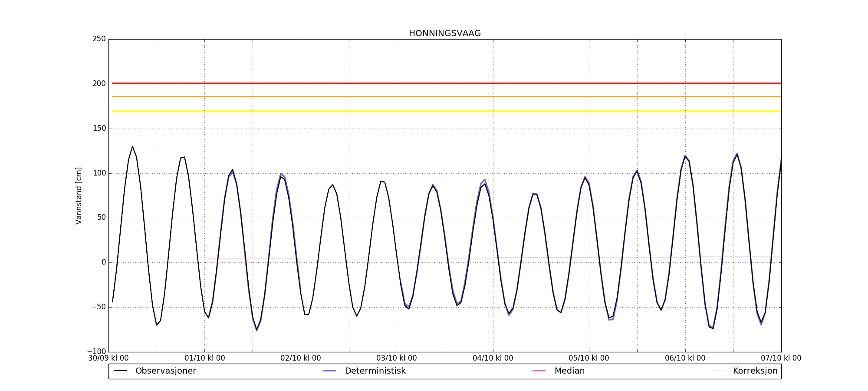Click the Korreksjon legend label
The width and height of the screenshot is (868, 391).
(755, 371)
